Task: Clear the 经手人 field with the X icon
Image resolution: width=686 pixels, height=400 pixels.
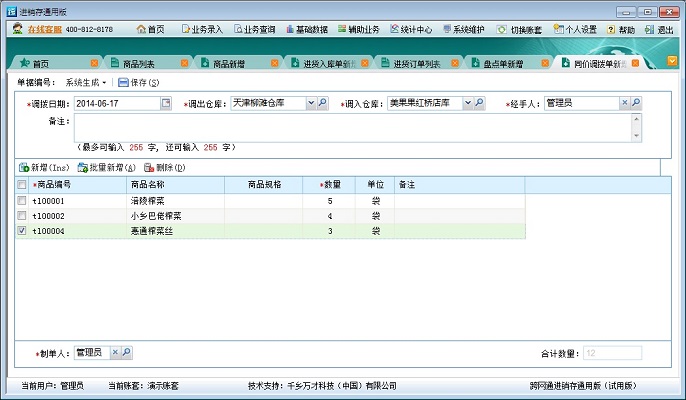Action: 625,103
